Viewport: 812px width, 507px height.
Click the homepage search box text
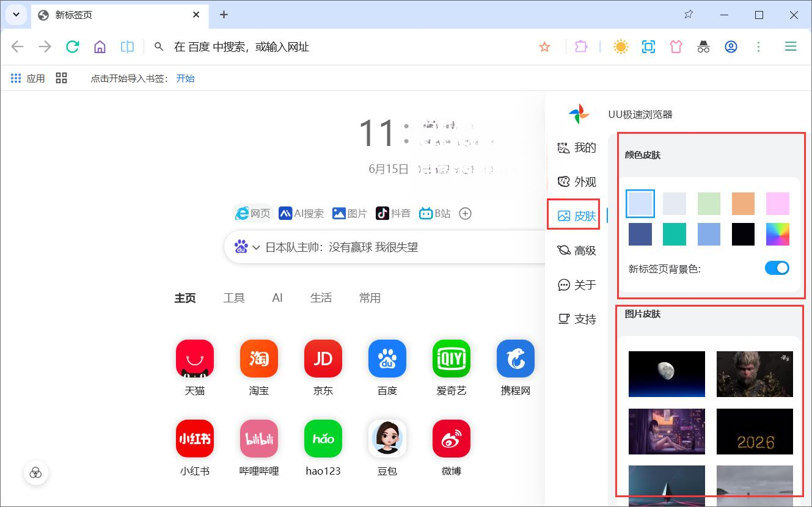click(342, 247)
